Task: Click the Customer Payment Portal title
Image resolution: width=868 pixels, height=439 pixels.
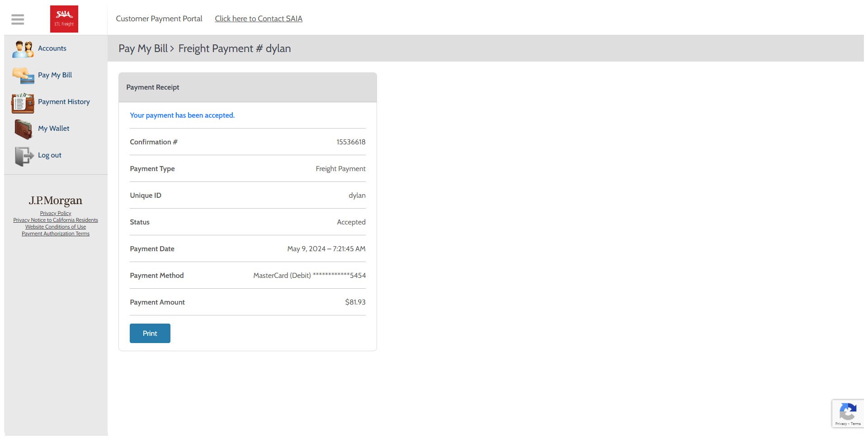Action: pos(159,19)
